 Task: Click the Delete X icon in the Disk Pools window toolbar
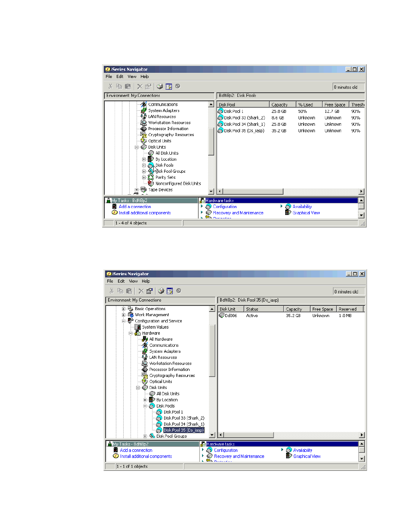point(140,86)
